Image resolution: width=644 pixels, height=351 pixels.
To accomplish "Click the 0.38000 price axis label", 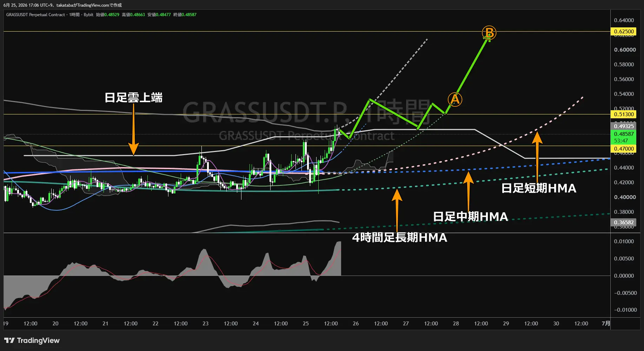I will click(624, 212).
